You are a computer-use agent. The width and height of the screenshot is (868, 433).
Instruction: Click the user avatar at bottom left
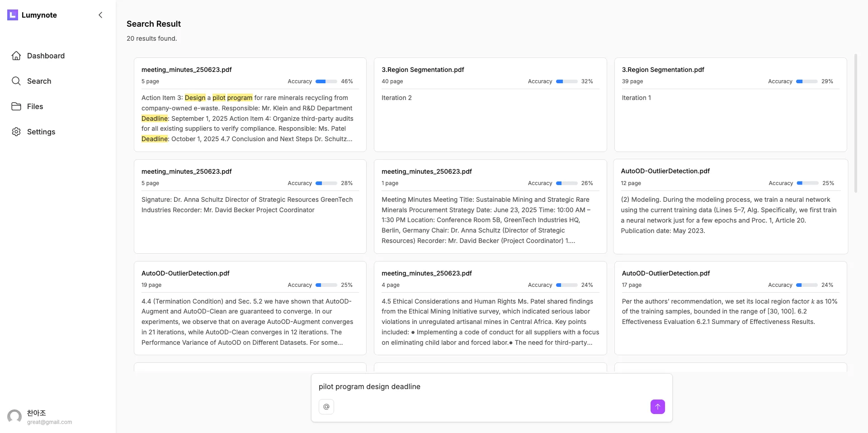point(14,417)
